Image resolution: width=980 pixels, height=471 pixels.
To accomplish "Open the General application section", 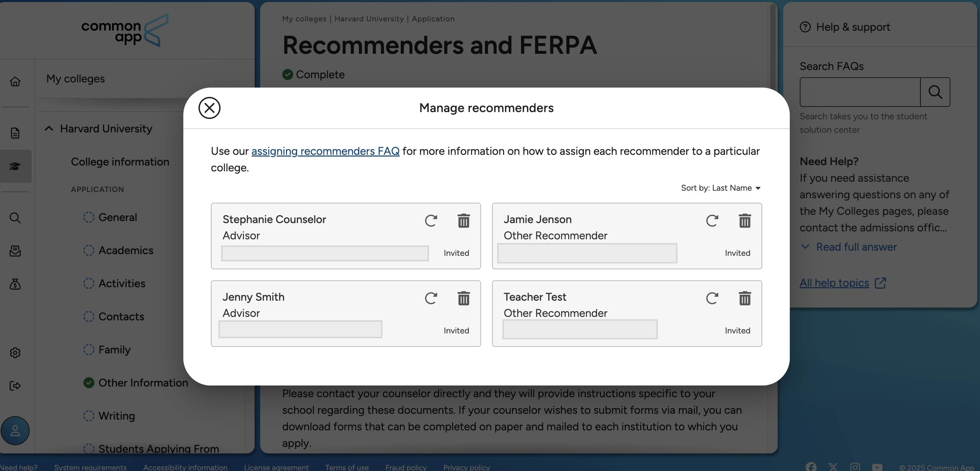I will point(117,217).
